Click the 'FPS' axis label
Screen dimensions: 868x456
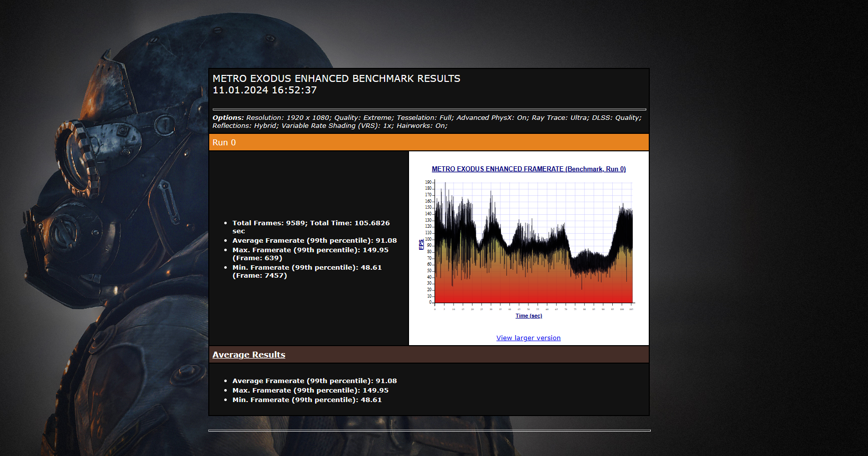421,244
